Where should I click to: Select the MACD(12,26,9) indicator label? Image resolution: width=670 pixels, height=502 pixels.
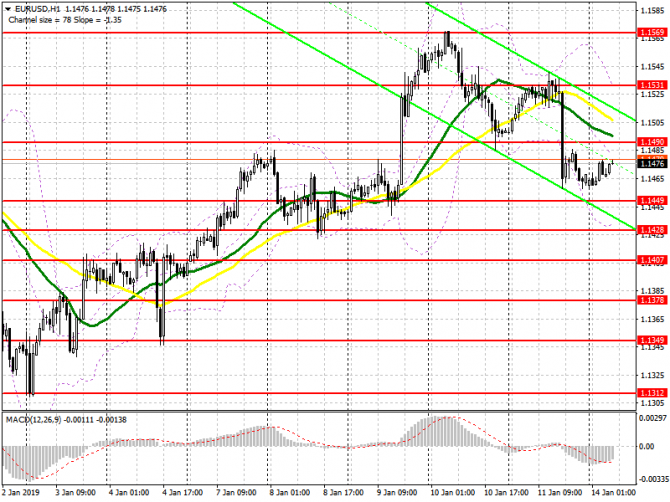34,420
